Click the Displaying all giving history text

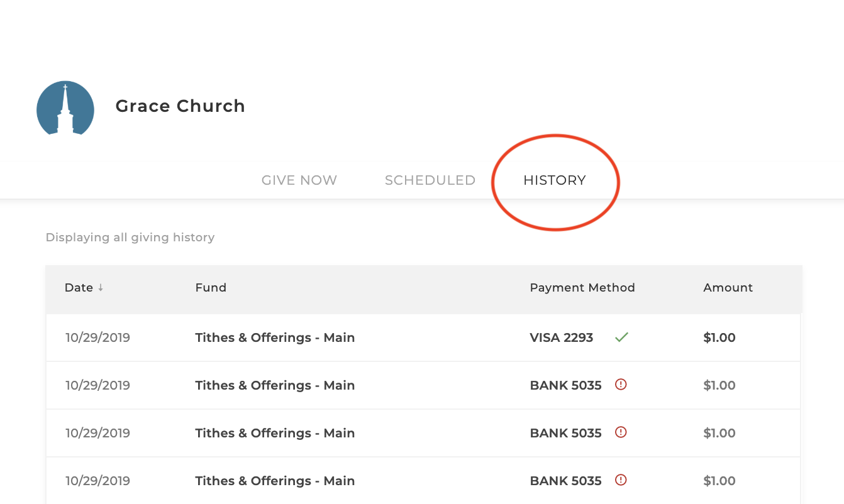pos(130,238)
